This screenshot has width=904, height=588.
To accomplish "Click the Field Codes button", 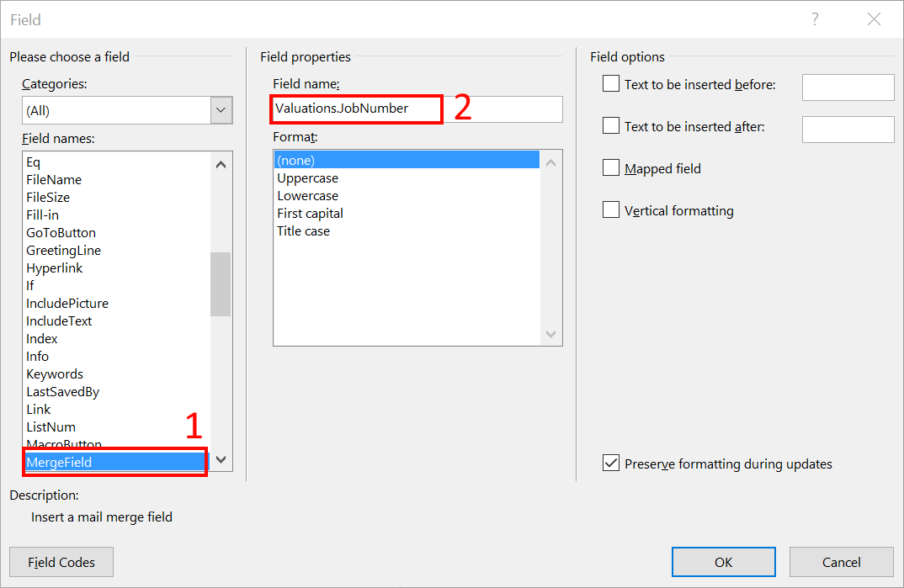I will tap(61, 562).
